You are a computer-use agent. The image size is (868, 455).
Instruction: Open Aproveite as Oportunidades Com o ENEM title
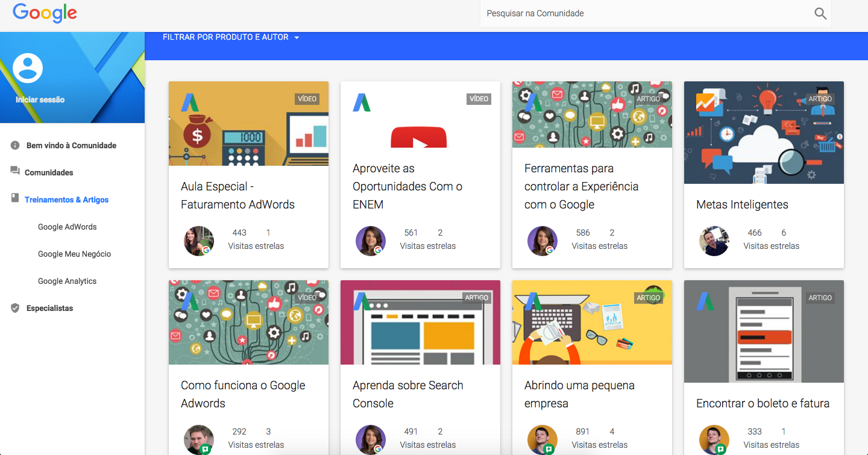click(x=407, y=186)
